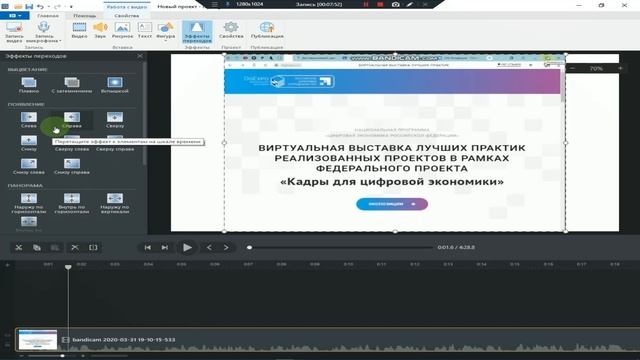
Task: Click the Запись микрофона microphone icon
Action: pyautogui.click(x=43, y=28)
